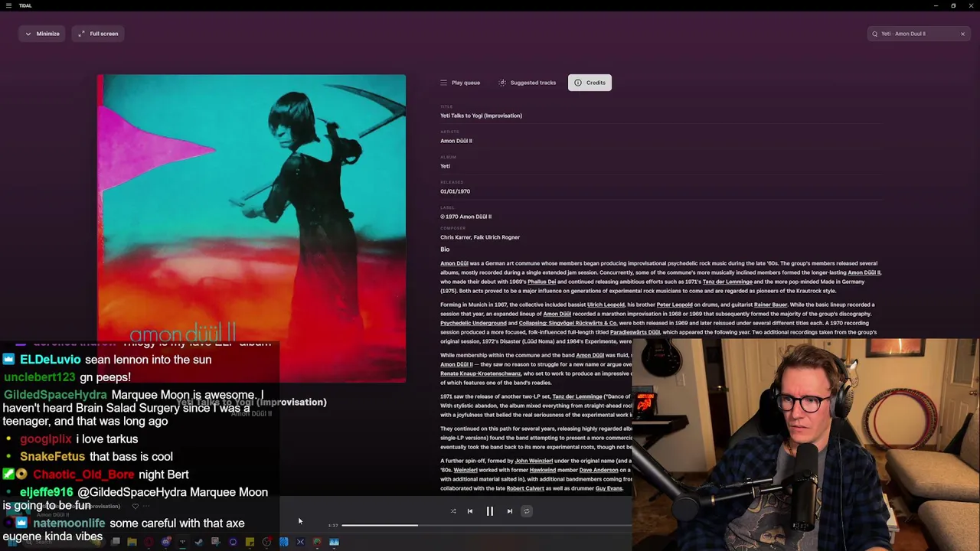This screenshot has height=551, width=980.
Task: Open the John Weinzierl link
Action: (x=534, y=461)
